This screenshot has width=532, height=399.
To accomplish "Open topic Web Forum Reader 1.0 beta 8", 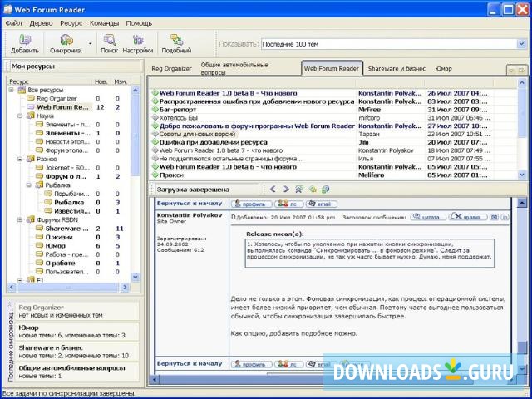I will (x=228, y=93).
